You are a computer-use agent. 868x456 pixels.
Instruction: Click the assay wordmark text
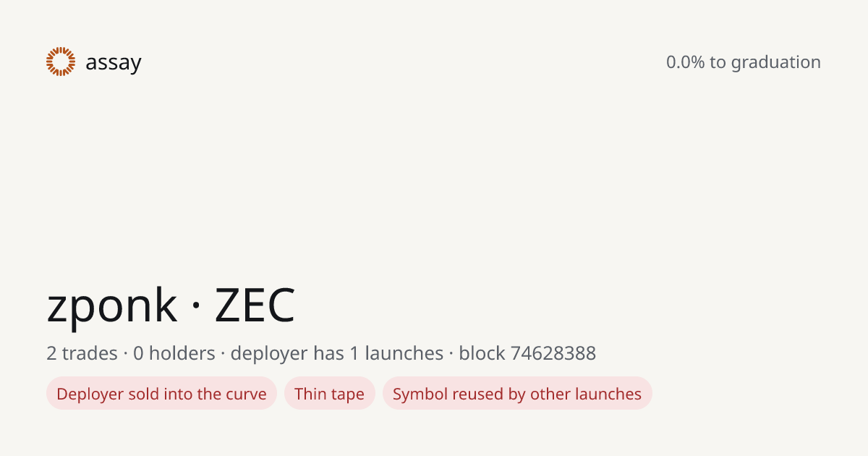click(113, 64)
